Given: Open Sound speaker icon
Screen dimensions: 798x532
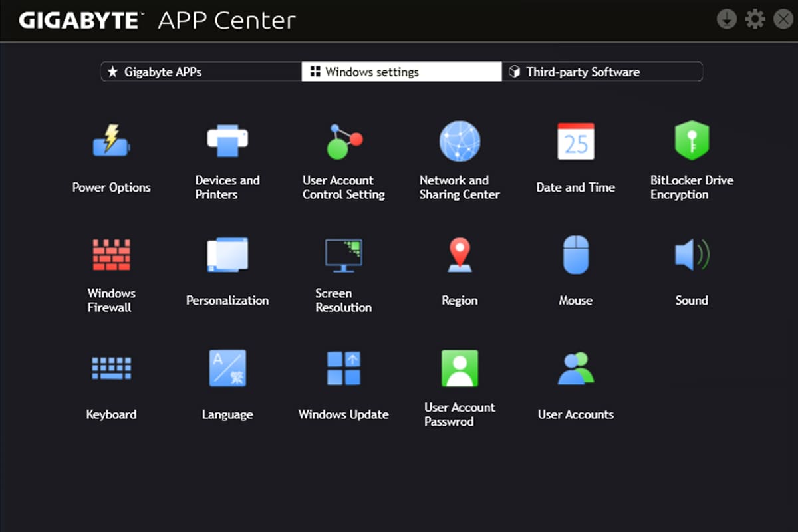Looking at the screenshot, I should [692, 255].
